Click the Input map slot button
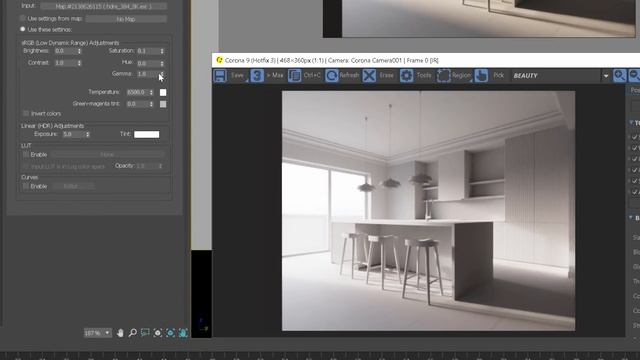The width and height of the screenshot is (640, 360). 104,6
